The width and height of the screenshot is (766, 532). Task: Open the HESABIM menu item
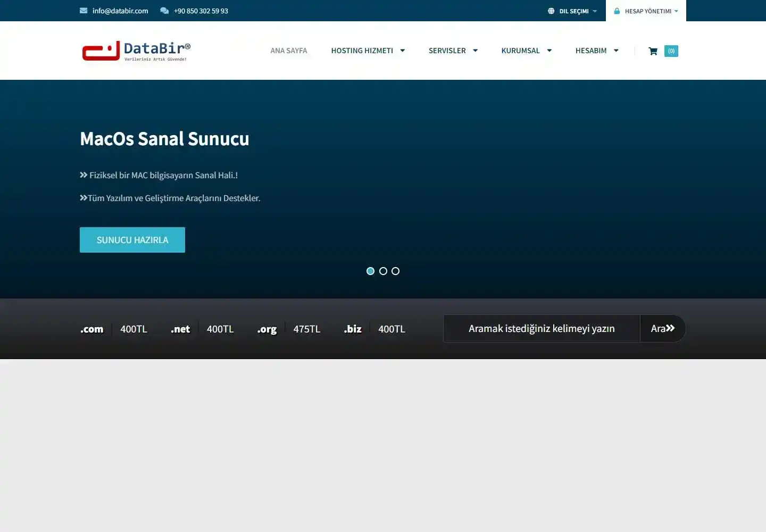(591, 51)
